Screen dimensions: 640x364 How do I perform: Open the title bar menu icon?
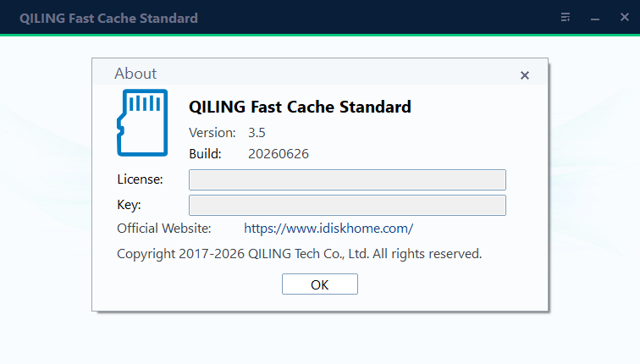(566, 17)
